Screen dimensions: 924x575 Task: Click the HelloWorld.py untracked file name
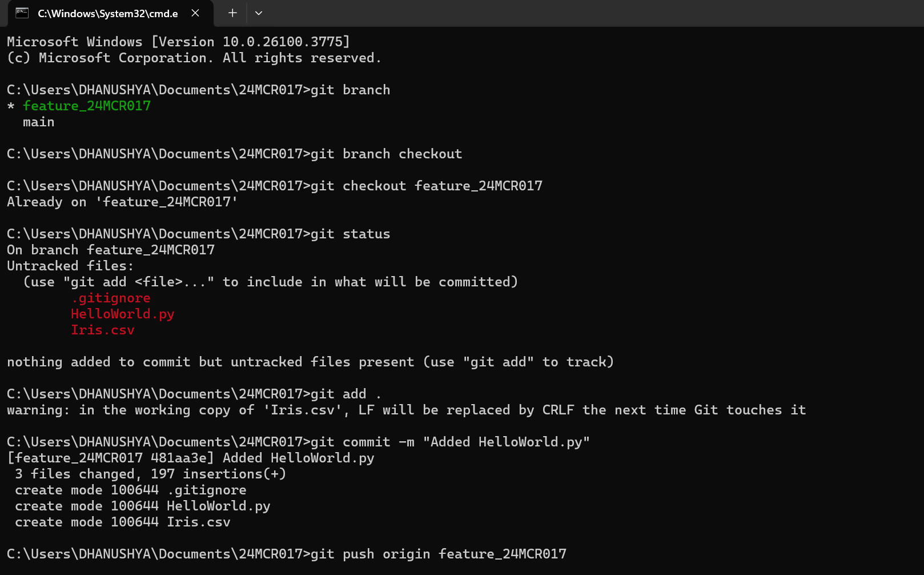pyautogui.click(x=123, y=314)
